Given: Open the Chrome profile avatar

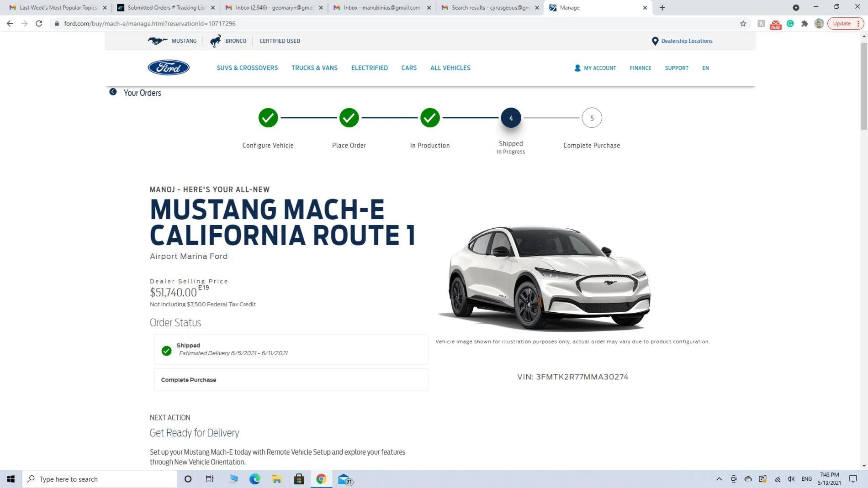Looking at the screenshot, I should pos(819,23).
